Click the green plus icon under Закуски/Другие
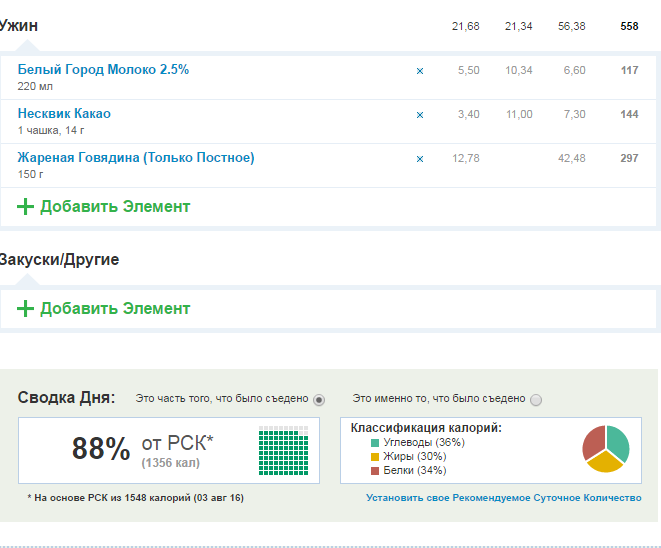The width and height of the screenshot is (661, 548). 26,309
